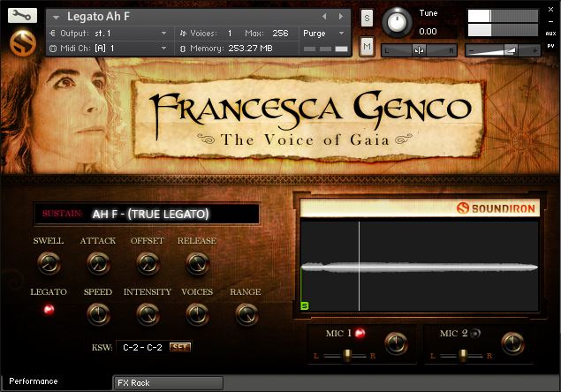Image resolution: width=561 pixels, height=392 pixels.
Task: Click the Swell knob
Action: click(49, 262)
